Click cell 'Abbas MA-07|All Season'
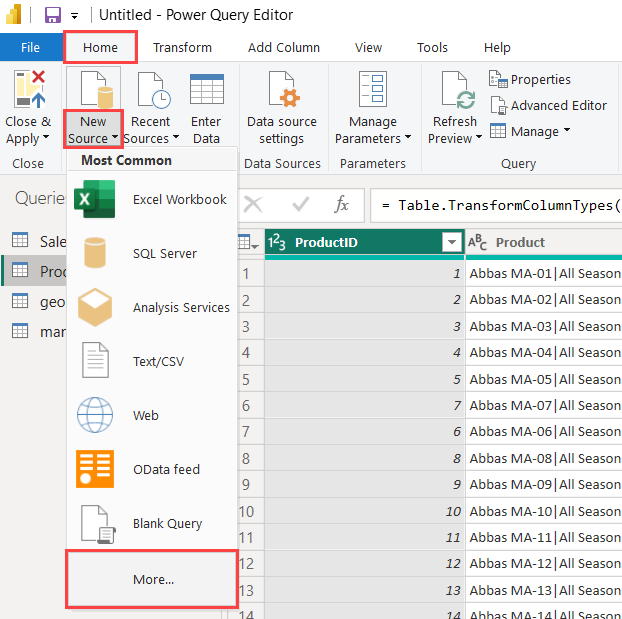This screenshot has height=619, width=622. click(545, 406)
